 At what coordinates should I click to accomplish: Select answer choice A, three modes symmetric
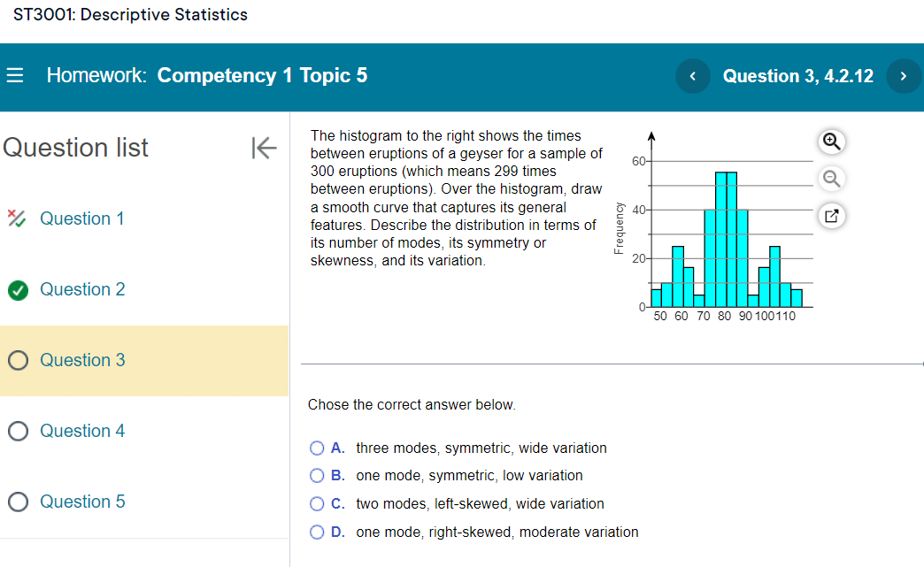point(317,448)
